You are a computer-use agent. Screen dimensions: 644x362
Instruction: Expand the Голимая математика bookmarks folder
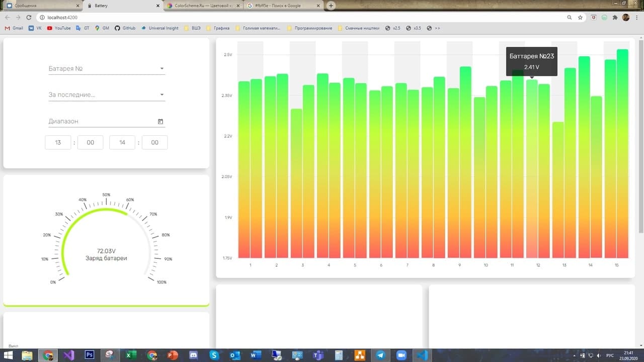click(258, 28)
